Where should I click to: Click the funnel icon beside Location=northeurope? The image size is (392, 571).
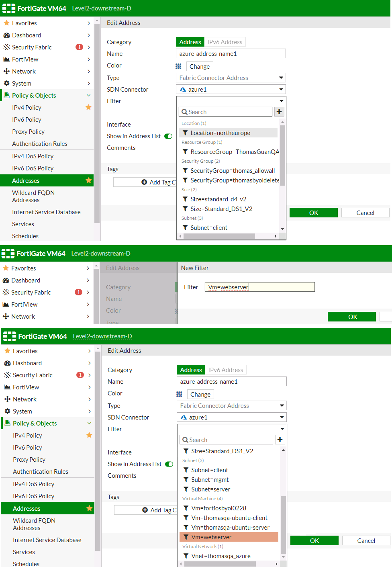[185, 133]
